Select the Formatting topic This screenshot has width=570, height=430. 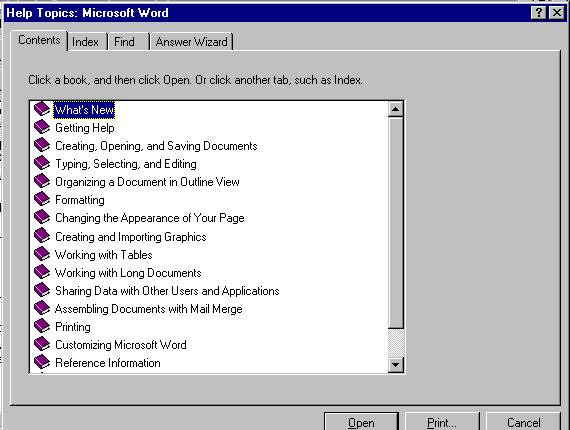point(80,200)
